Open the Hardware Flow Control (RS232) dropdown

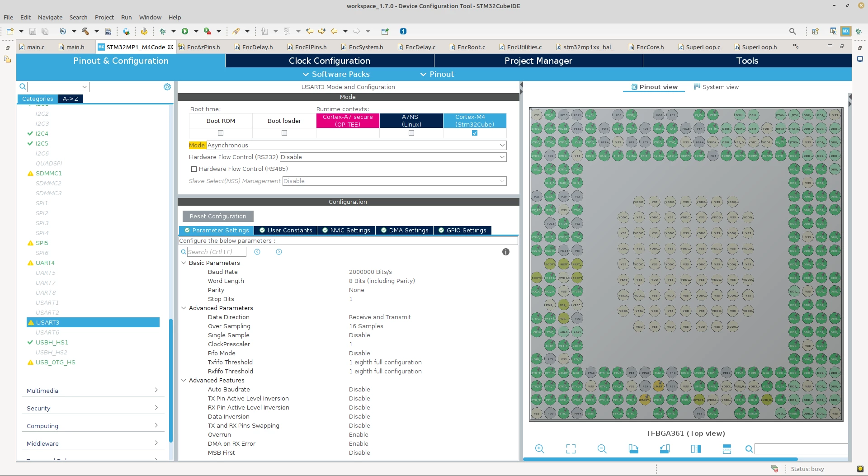(x=393, y=157)
